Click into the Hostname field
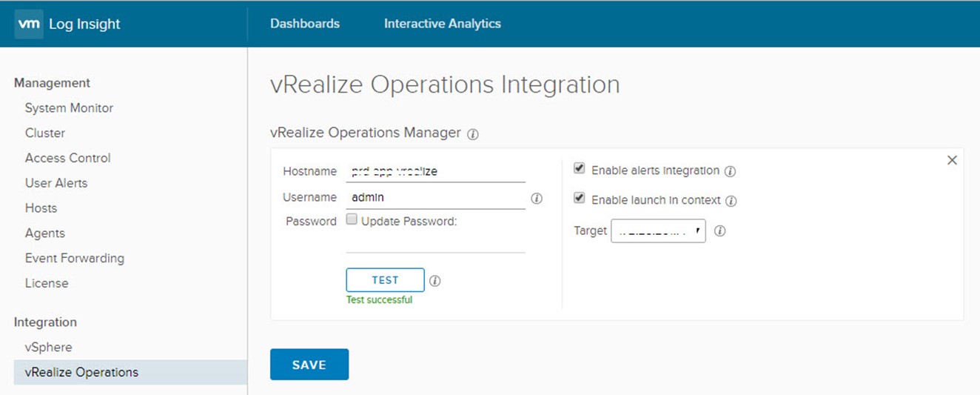 pyautogui.click(x=436, y=172)
